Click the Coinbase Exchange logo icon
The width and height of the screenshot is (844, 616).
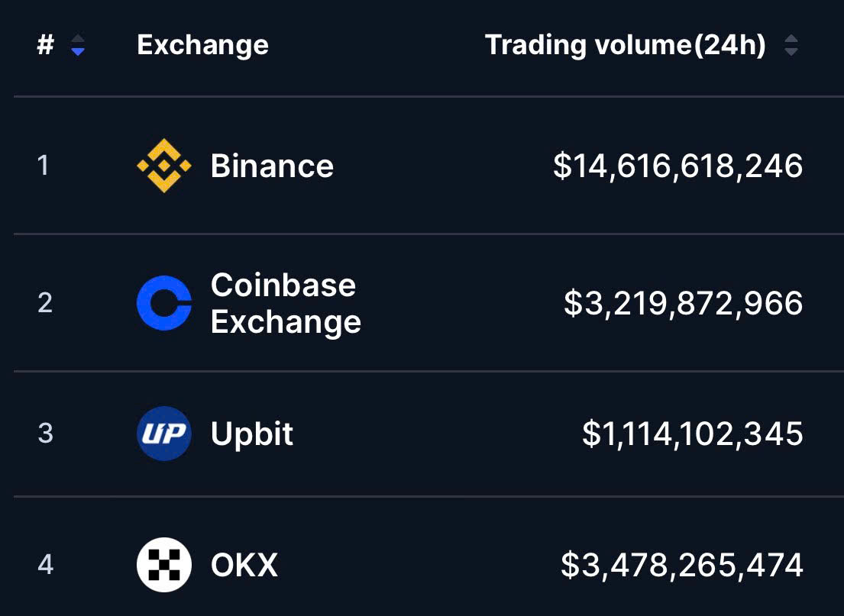coord(164,302)
